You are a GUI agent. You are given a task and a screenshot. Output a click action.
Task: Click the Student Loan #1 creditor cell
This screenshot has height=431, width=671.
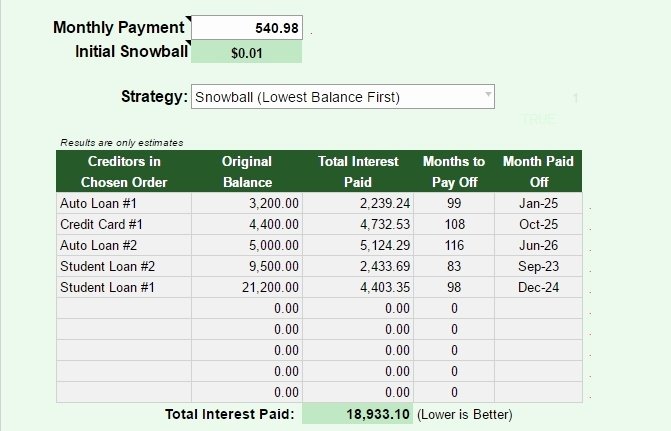click(124, 287)
